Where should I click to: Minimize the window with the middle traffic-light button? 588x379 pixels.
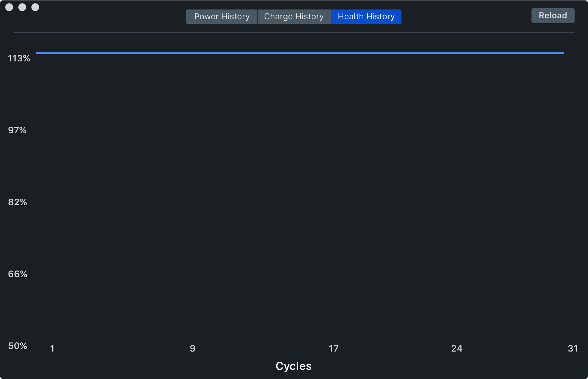click(22, 7)
